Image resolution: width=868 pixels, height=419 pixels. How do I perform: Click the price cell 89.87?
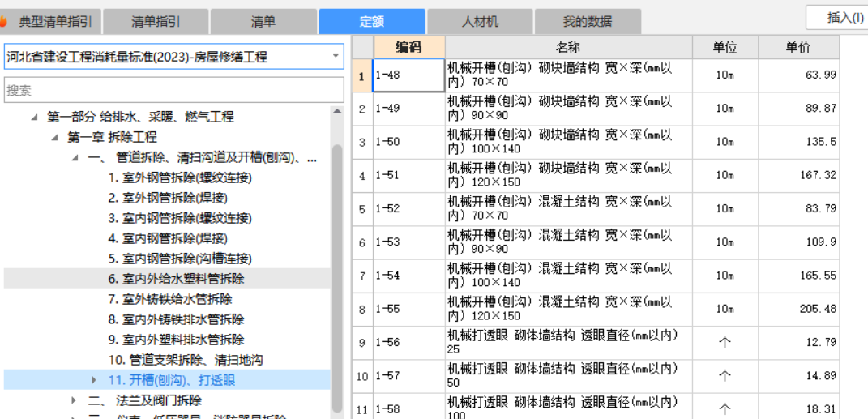click(x=799, y=109)
